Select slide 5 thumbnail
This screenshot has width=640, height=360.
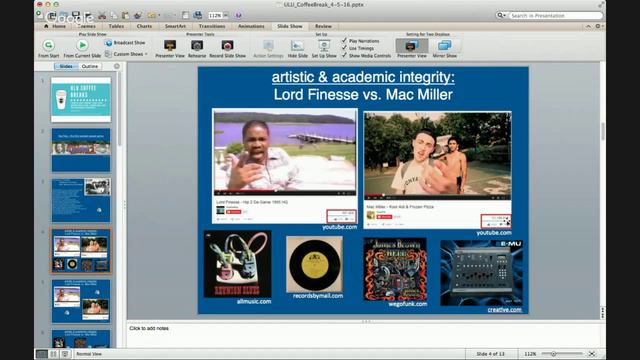[x=81, y=301]
